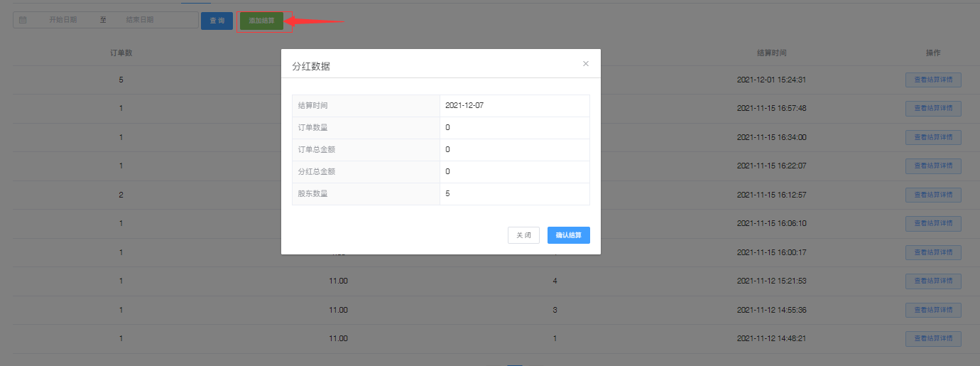Click timestamp 2021-11-15 16:00:17
This screenshot has width=980, height=366.
[771, 252]
